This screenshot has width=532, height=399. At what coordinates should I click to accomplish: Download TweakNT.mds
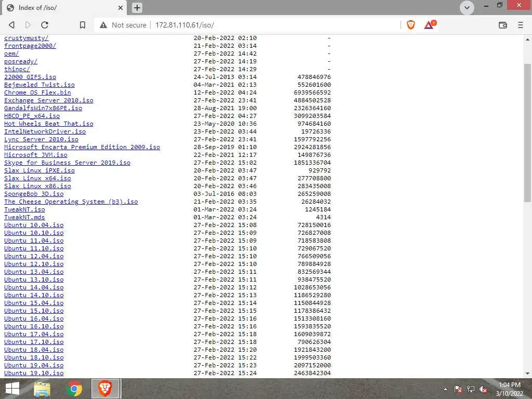click(x=24, y=218)
